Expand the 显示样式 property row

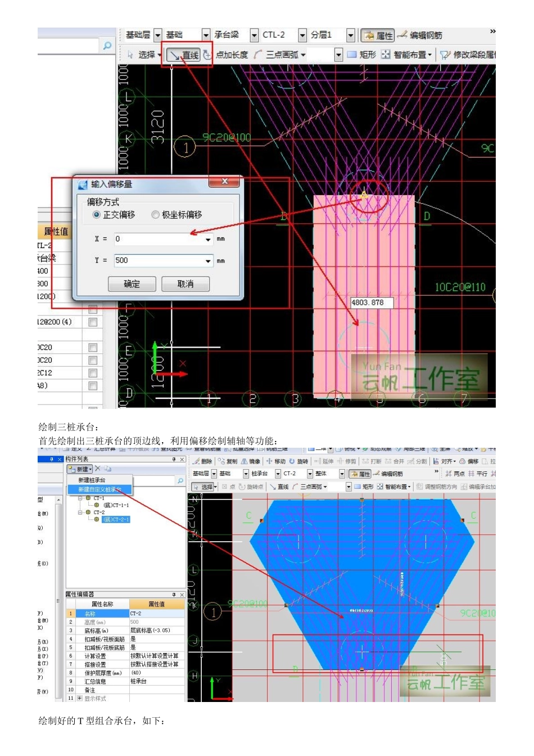pyautogui.click(x=79, y=698)
